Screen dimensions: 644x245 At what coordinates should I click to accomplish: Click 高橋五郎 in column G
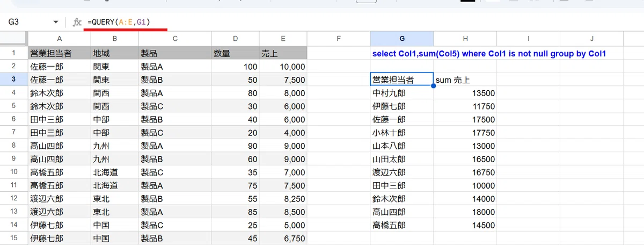(x=402, y=225)
